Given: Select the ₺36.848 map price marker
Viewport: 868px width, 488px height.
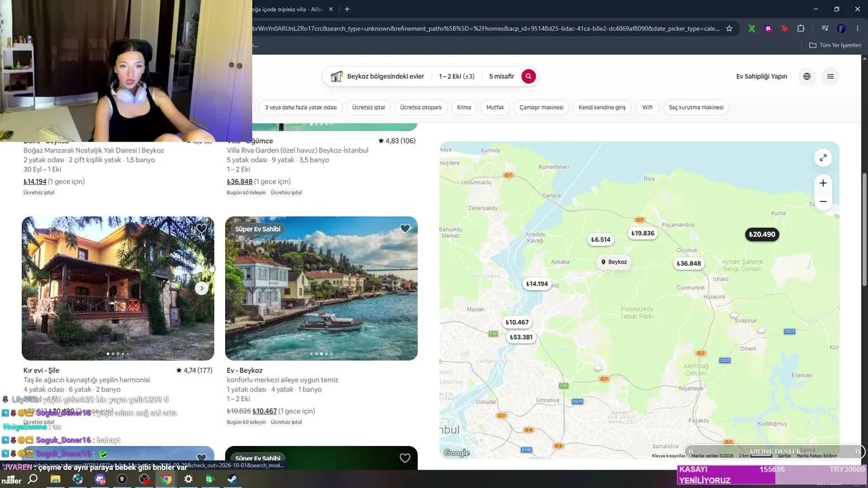Looking at the screenshot, I should click(x=688, y=264).
